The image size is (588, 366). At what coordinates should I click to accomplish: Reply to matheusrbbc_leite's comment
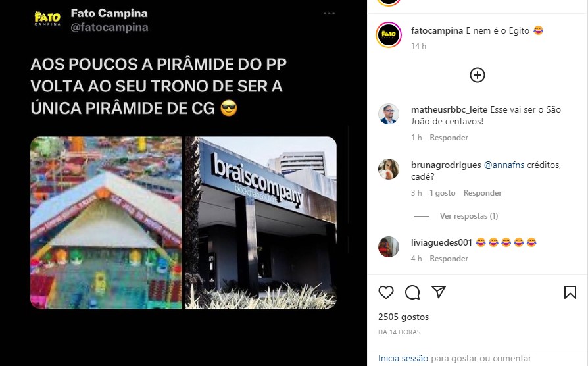pos(449,138)
